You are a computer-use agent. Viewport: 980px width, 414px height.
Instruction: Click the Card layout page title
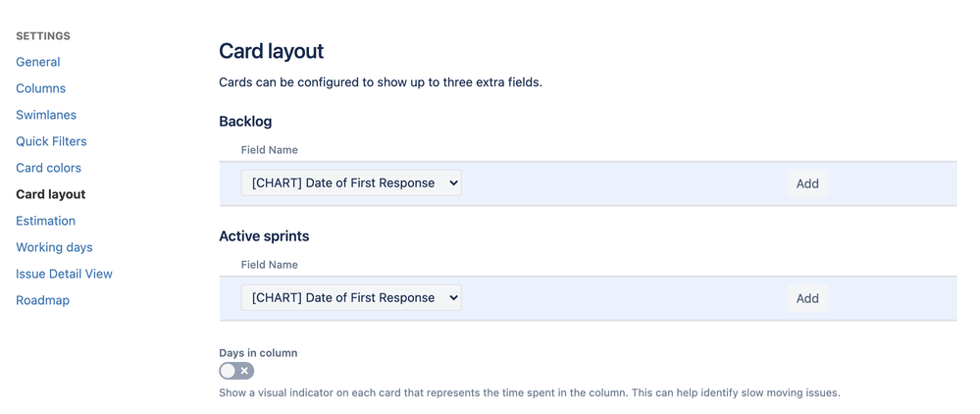(271, 51)
